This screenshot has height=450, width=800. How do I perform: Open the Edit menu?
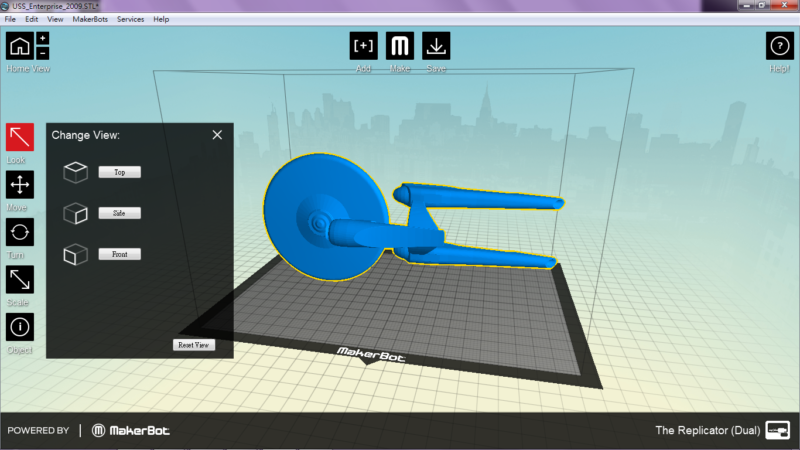click(32, 19)
